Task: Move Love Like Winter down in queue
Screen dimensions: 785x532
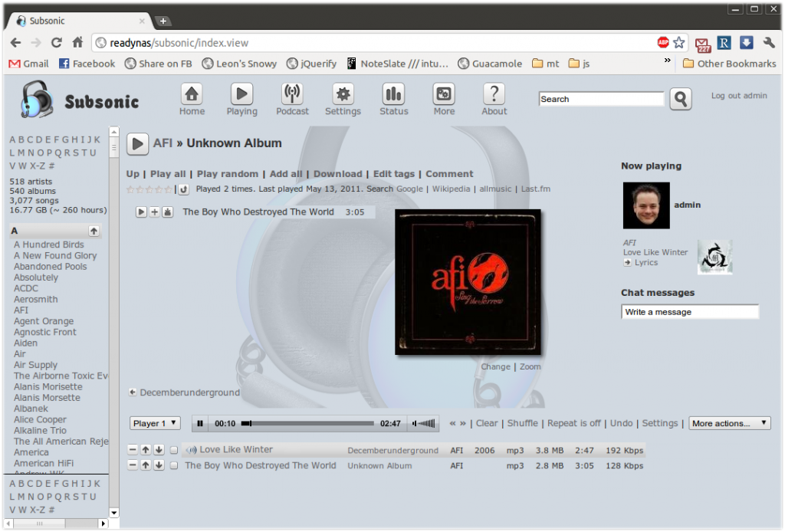Action: (159, 450)
